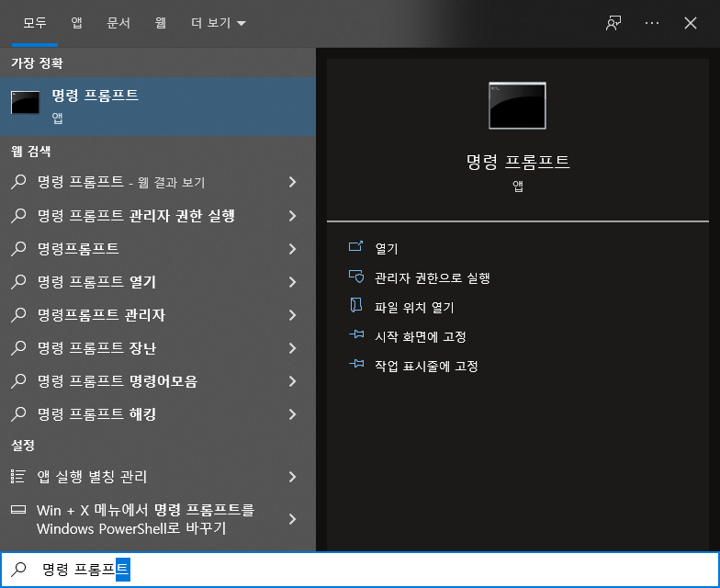Click search icon for 웹 결과 보기 row
The image size is (720, 588).
[18, 182]
